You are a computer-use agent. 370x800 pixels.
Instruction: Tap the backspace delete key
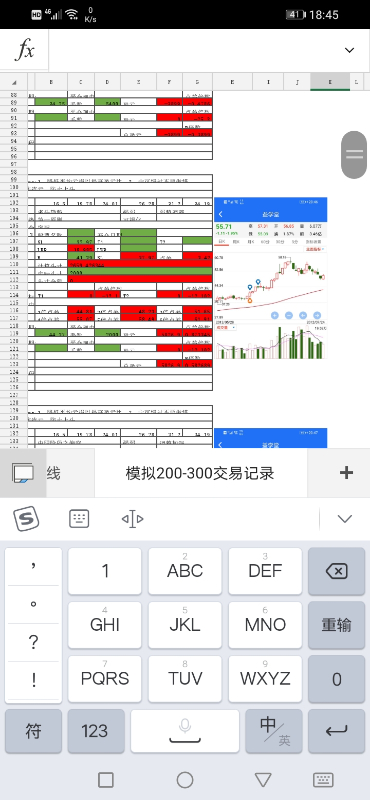point(336,571)
